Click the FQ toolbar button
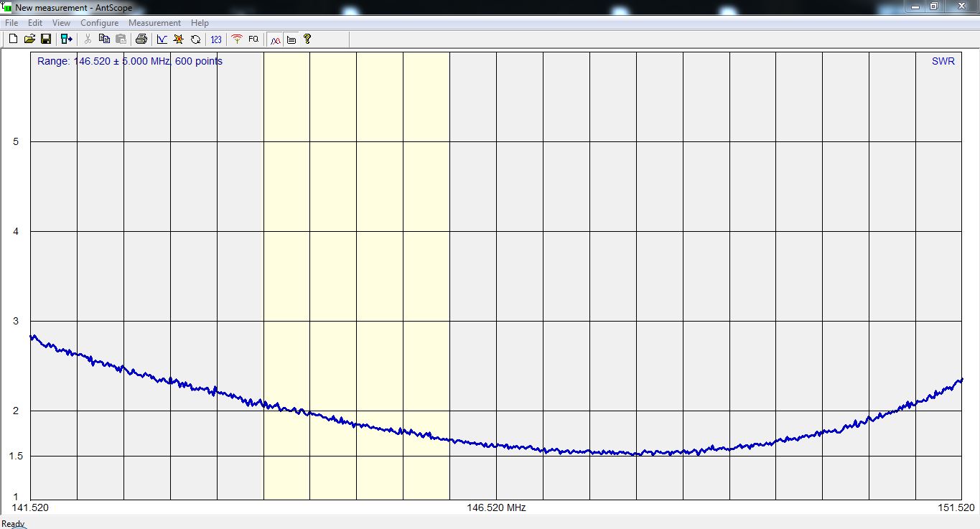The height and width of the screenshot is (529, 980). coord(253,39)
